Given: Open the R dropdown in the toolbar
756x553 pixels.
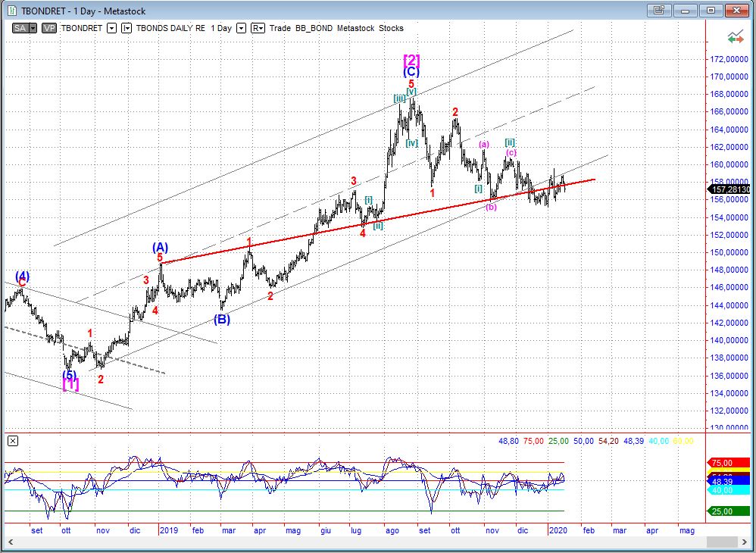Looking at the screenshot, I should coord(258,28).
